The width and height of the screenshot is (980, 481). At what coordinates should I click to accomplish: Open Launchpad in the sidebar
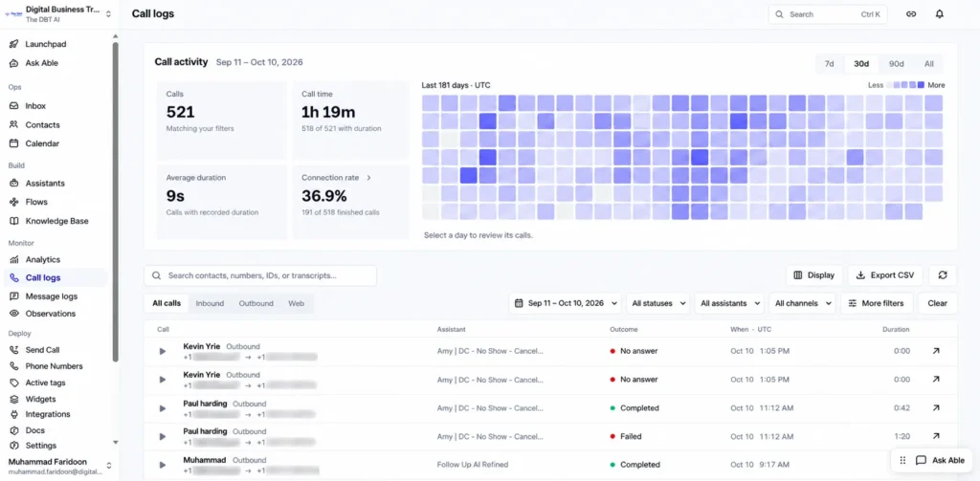[45, 44]
